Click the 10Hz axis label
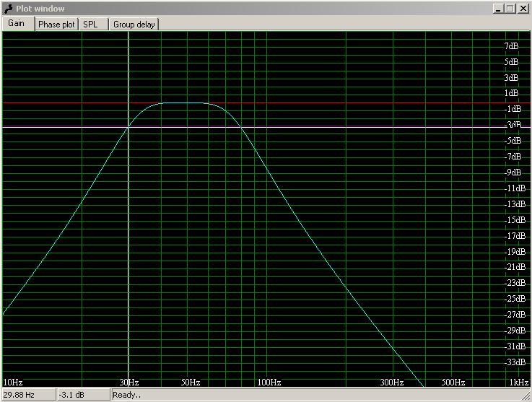 click(x=13, y=383)
